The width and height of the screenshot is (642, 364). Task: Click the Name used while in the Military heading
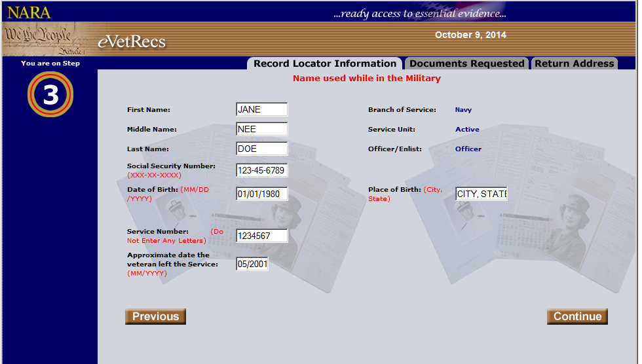[x=367, y=78]
